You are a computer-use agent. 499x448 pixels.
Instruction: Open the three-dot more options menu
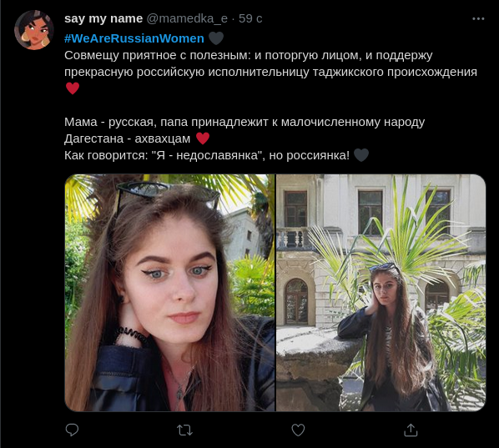[x=478, y=19]
